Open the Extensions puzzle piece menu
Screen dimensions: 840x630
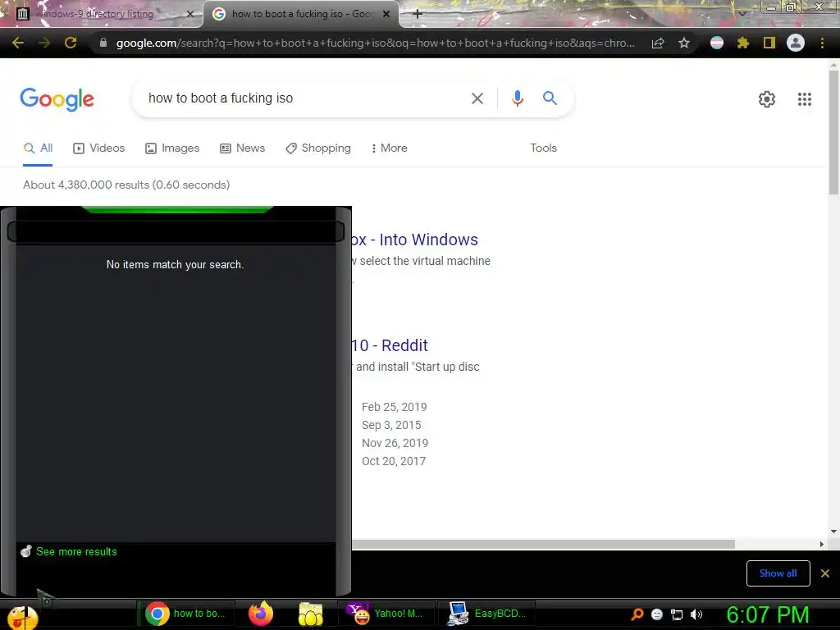point(742,43)
